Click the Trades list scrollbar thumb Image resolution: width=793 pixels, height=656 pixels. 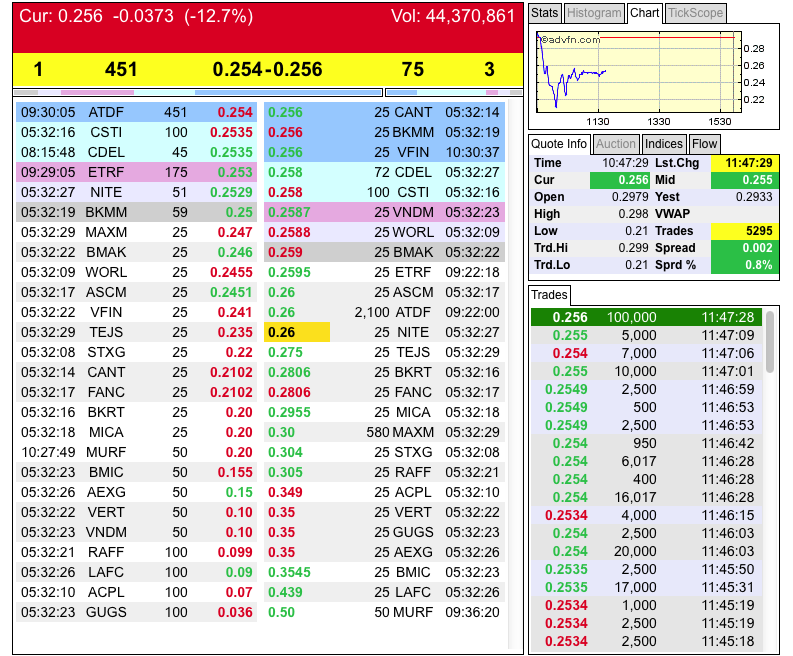pyautogui.click(x=770, y=341)
